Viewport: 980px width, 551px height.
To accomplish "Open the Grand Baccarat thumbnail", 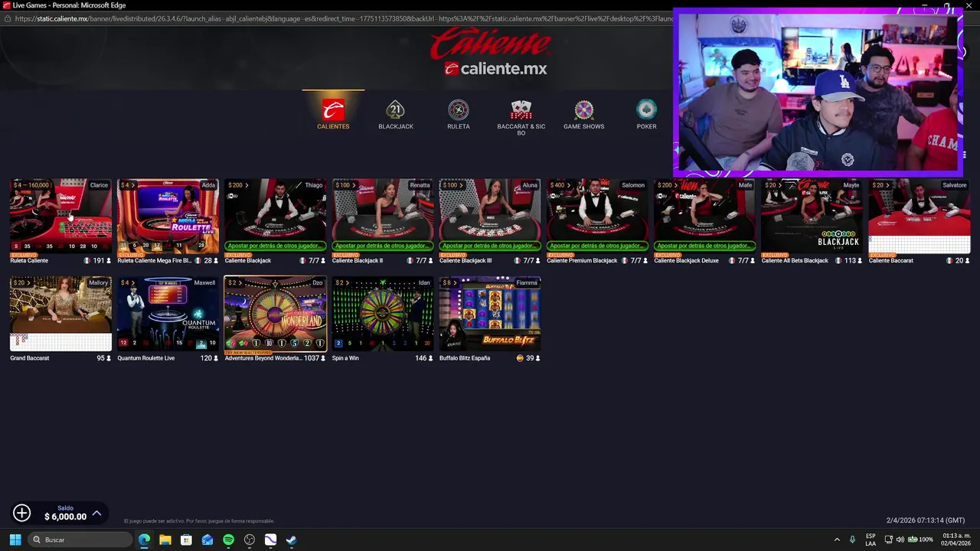I will [x=60, y=314].
